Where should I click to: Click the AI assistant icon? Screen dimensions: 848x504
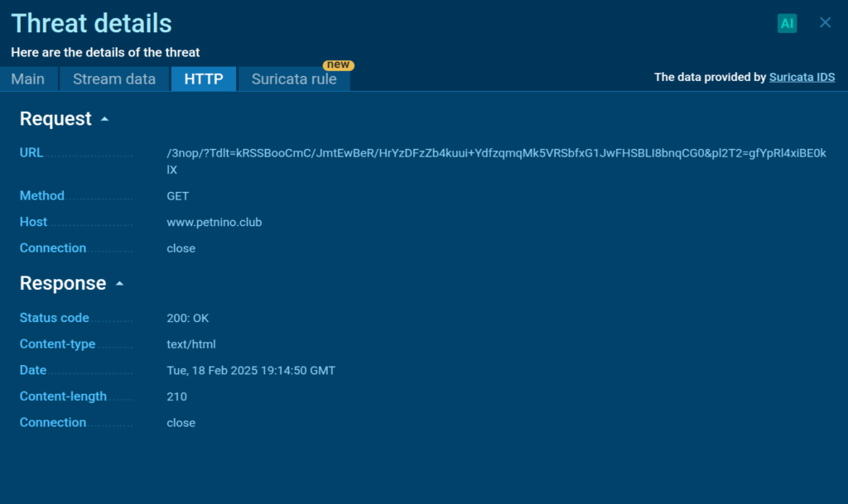pos(787,23)
